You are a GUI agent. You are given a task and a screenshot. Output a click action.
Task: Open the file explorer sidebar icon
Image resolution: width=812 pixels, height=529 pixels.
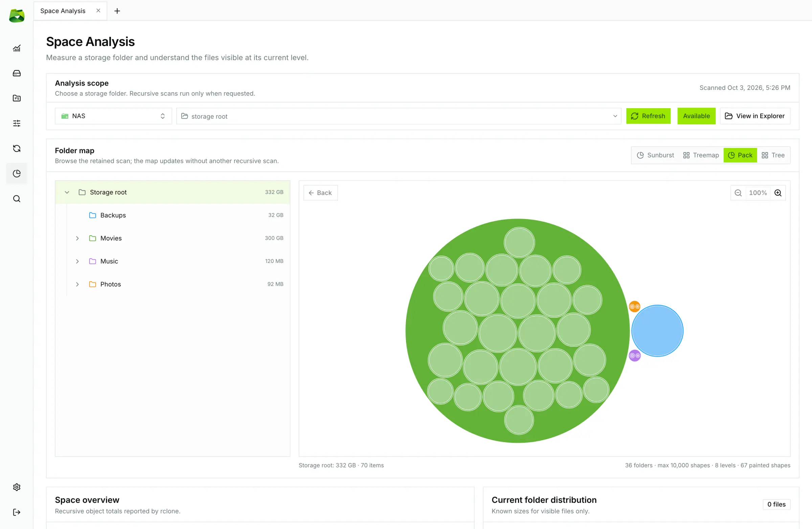point(16,98)
